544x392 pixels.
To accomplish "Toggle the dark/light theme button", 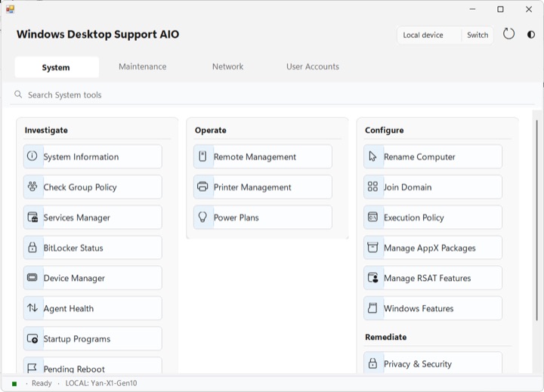I will click(x=531, y=34).
